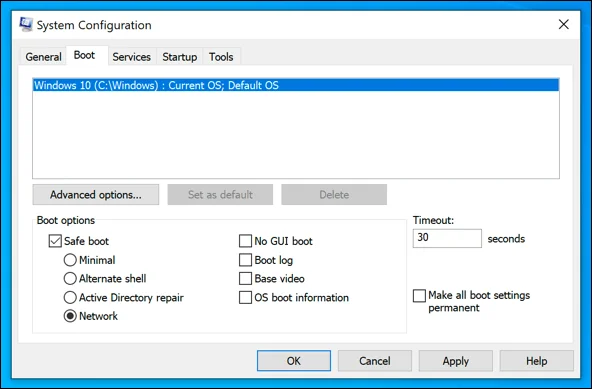592x389 pixels.
Task: Select the Windows 10 (C:\Windows) boot entry
Action: tap(296, 85)
